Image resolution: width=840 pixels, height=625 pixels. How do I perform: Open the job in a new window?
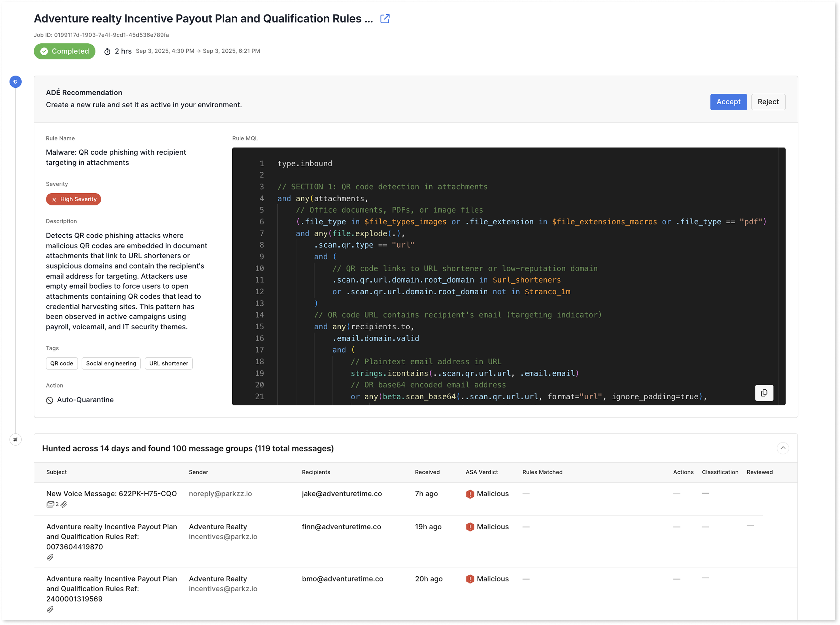coord(385,19)
